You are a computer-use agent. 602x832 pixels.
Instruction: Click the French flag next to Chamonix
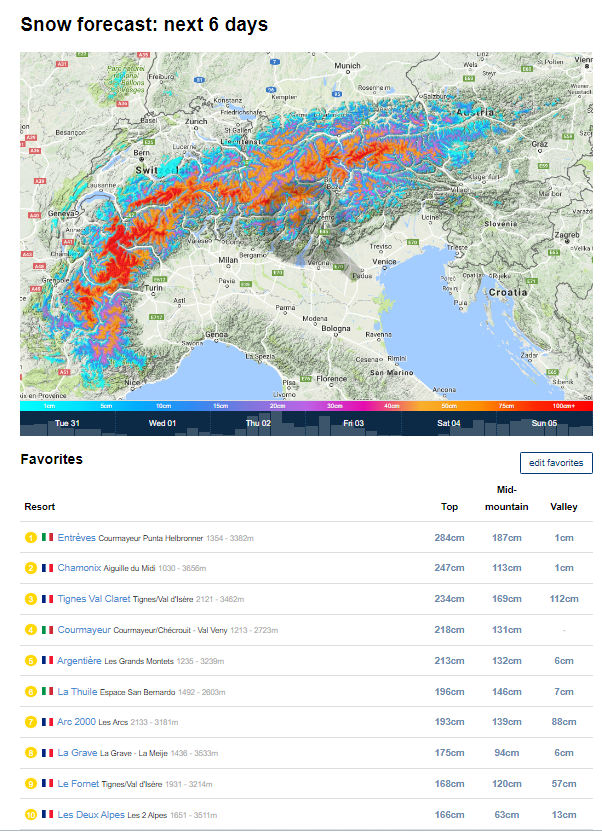[x=47, y=568]
